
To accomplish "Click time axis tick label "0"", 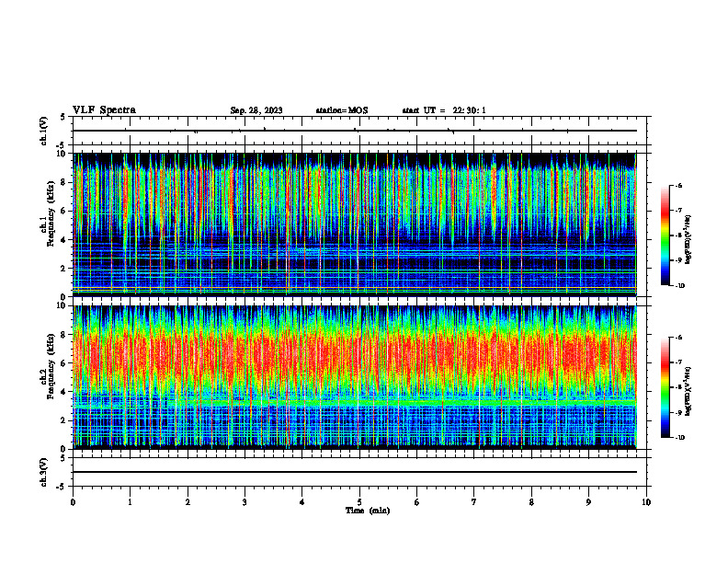I will (x=73, y=502).
